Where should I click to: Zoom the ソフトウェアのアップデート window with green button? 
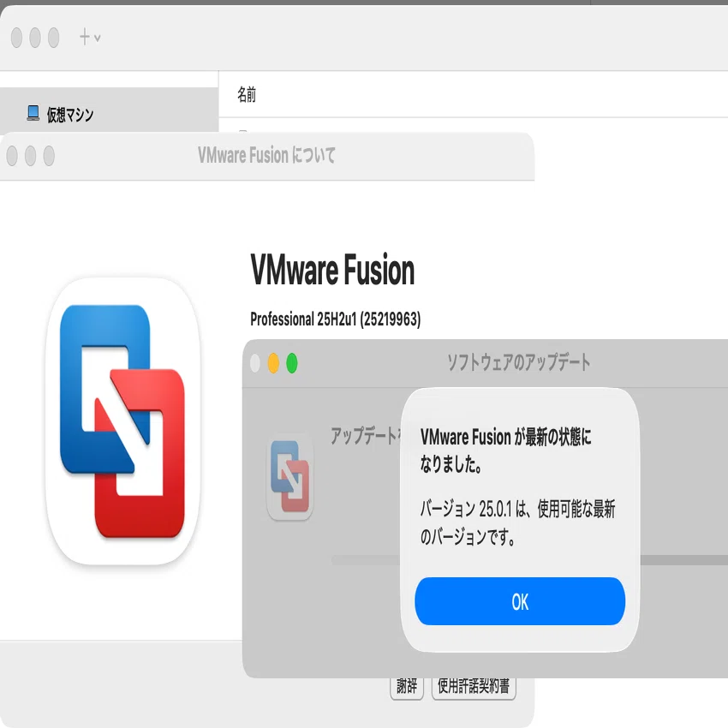click(x=291, y=363)
